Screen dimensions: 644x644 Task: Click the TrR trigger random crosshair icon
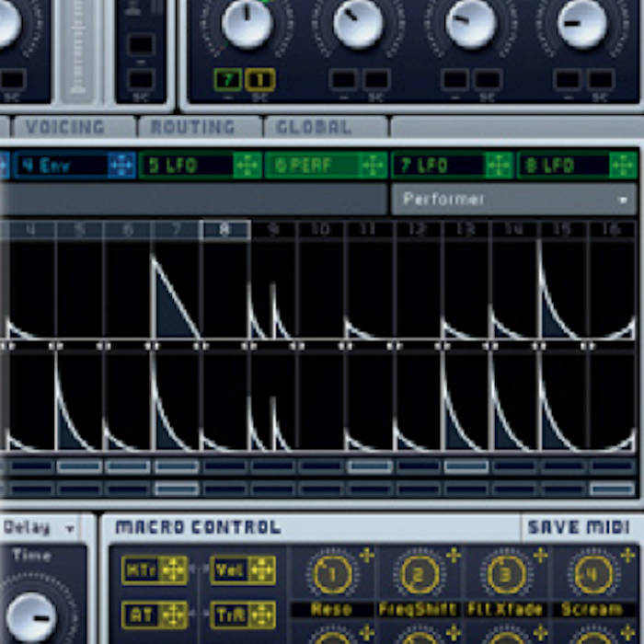click(262, 615)
